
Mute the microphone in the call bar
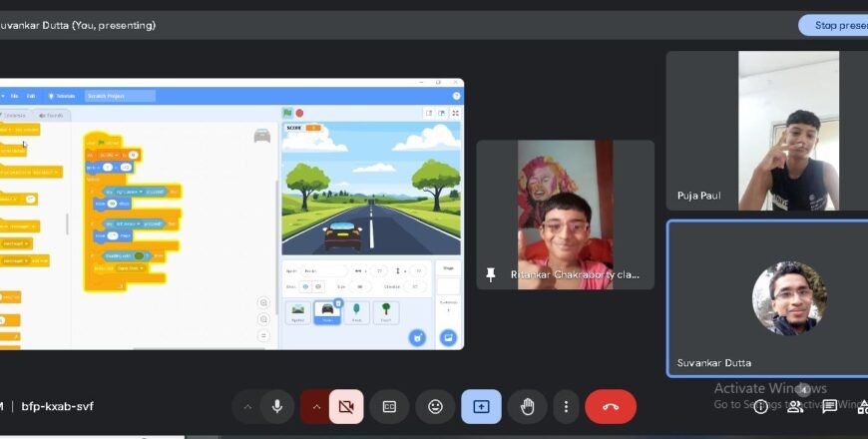click(x=277, y=407)
